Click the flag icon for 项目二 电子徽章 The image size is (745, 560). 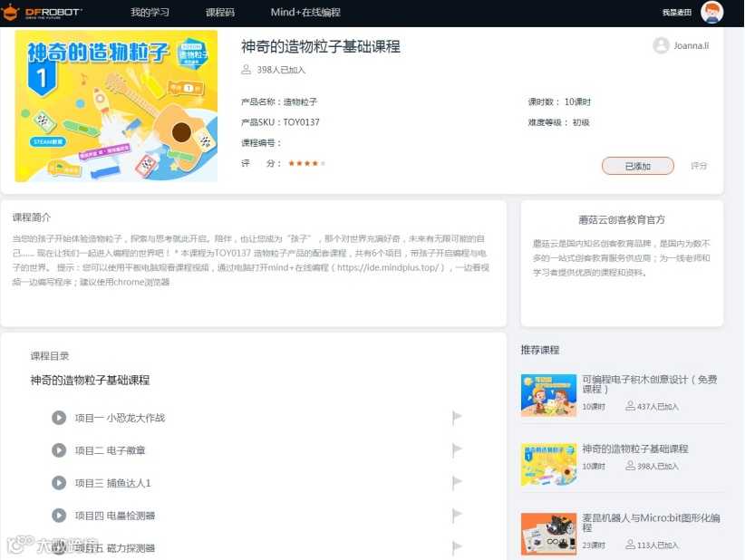[x=457, y=449]
